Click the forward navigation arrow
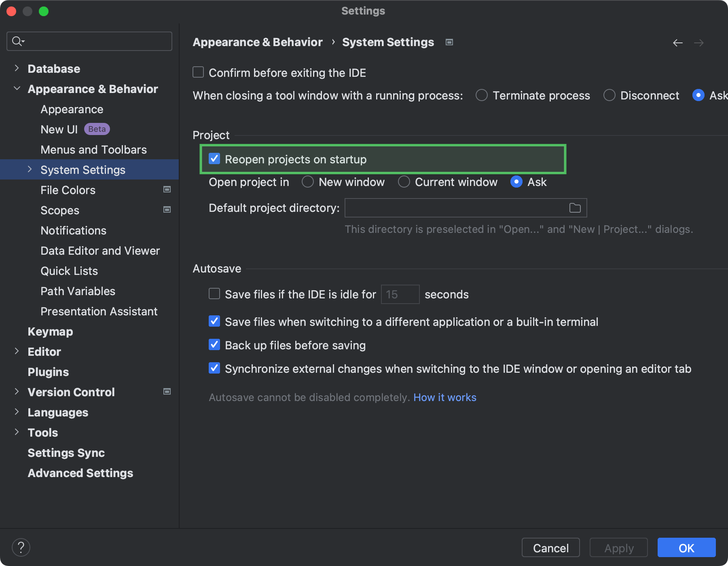 point(699,42)
